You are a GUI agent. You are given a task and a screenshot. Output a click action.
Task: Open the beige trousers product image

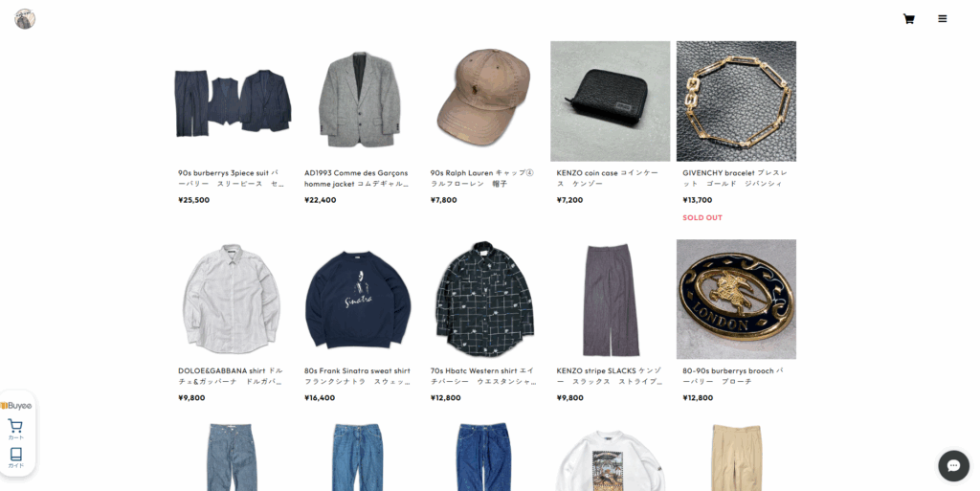736,457
